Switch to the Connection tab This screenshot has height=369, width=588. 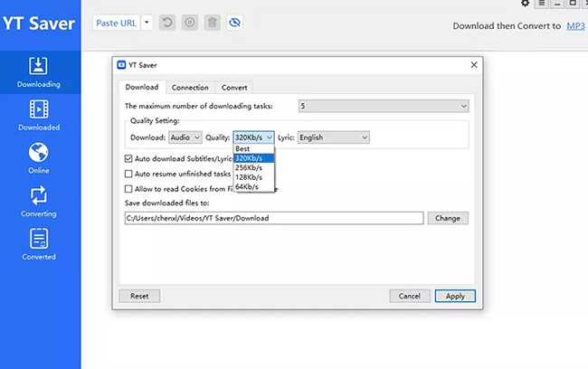coord(190,88)
